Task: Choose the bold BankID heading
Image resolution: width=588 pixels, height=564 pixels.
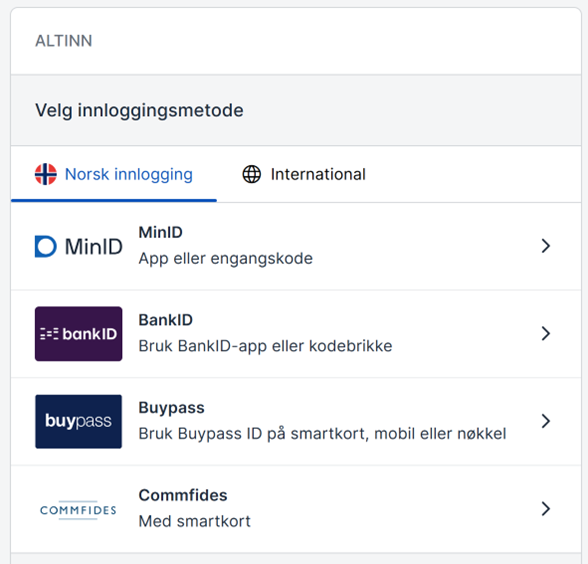Action: pos(165,320)
